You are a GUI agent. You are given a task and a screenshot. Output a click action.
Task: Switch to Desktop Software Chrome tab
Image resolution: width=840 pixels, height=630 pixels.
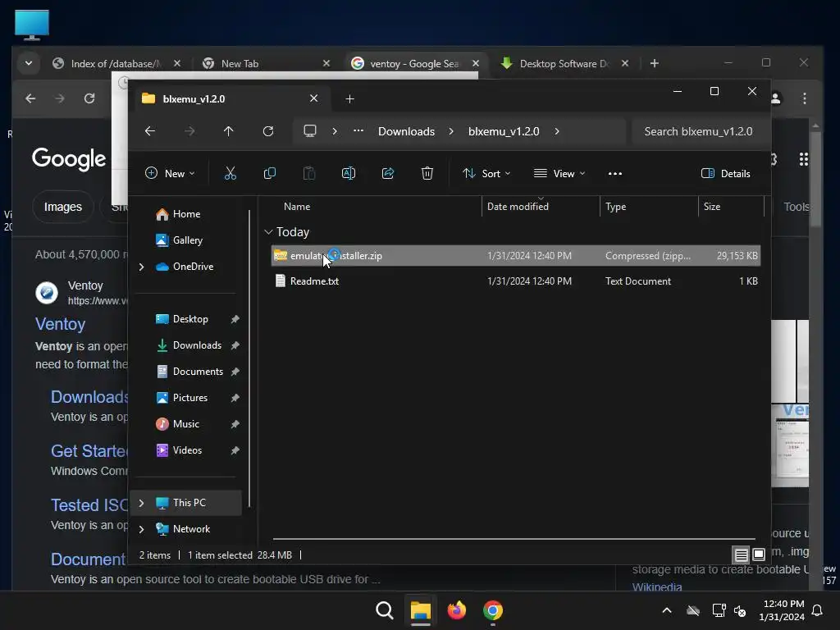[x=565, y=63]
